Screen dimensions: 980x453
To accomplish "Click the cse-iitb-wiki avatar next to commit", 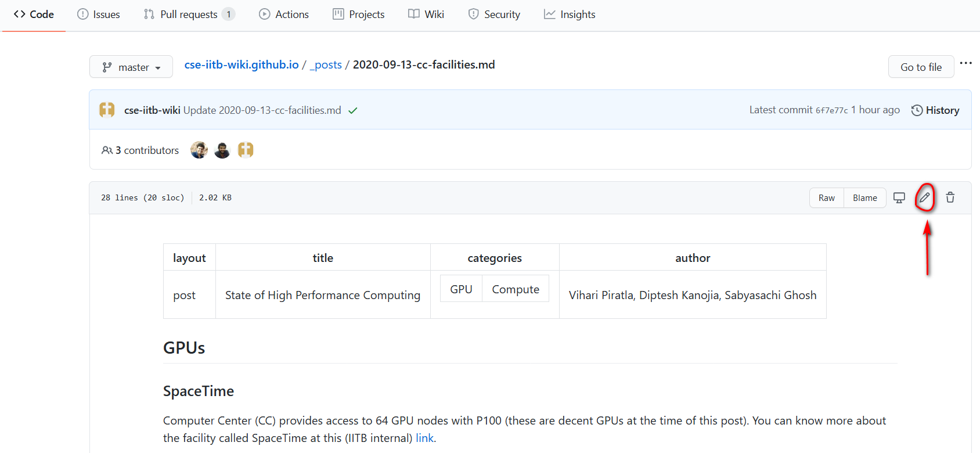I will point(107,110).
